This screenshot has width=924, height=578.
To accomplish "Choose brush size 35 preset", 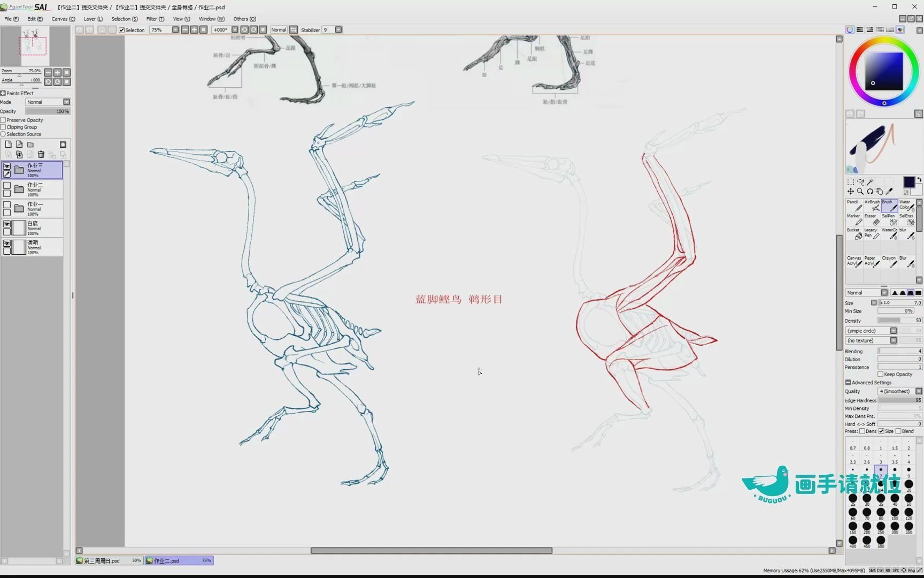I will point(881,500).
